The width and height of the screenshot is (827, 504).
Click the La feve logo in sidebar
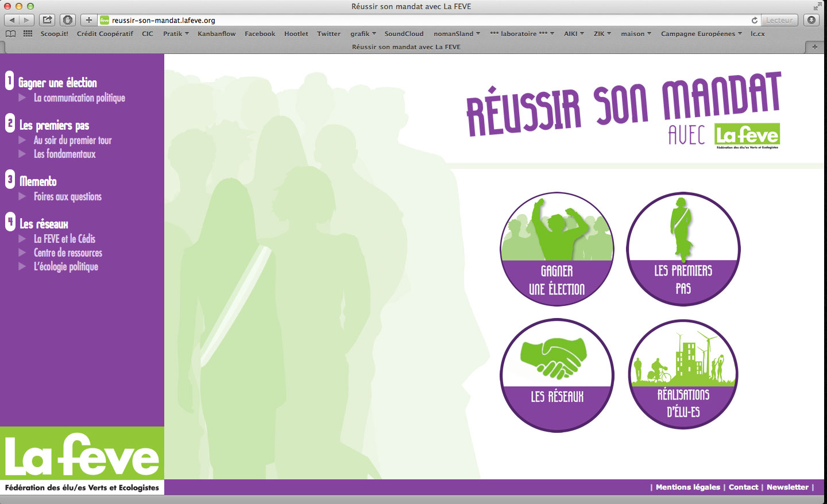pyautogui.click(x=82, y=460)
